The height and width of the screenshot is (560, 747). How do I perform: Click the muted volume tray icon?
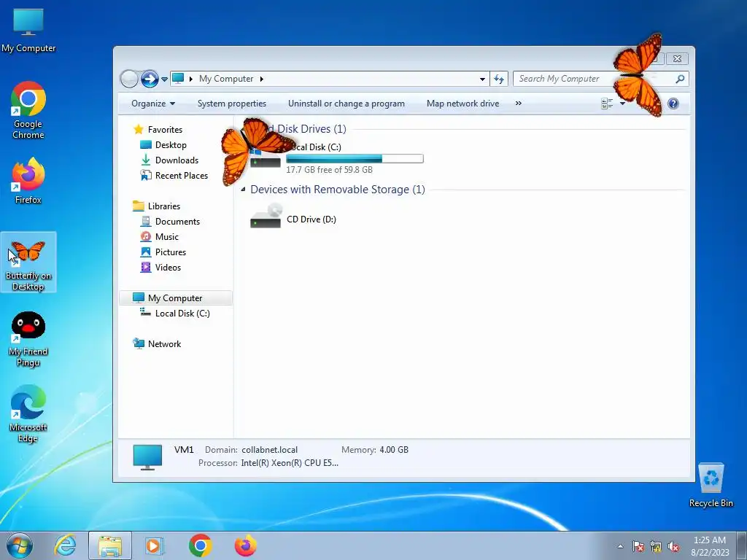pyautogui.click(x=673, y=547)
